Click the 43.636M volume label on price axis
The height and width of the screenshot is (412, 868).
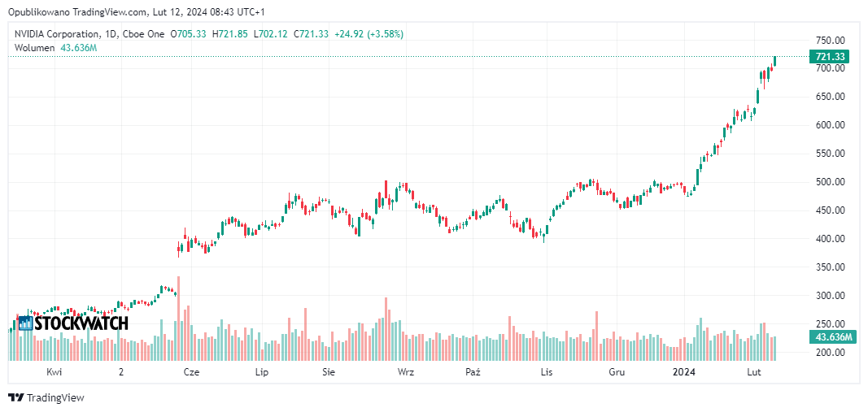(832, 336)
